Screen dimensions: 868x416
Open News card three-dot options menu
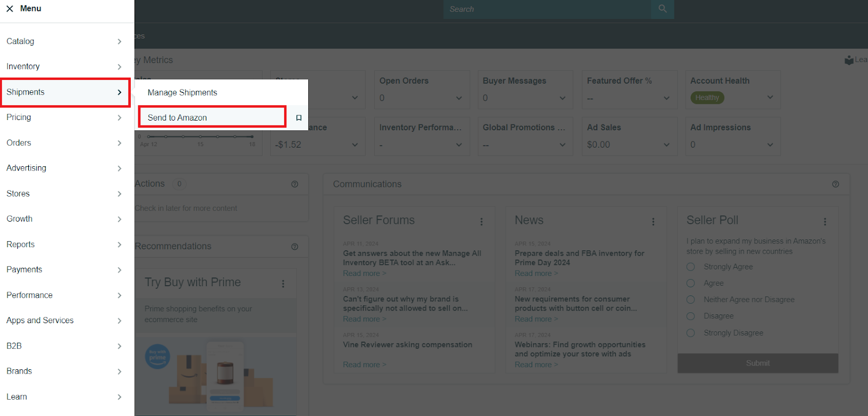(x=653, y=222)
